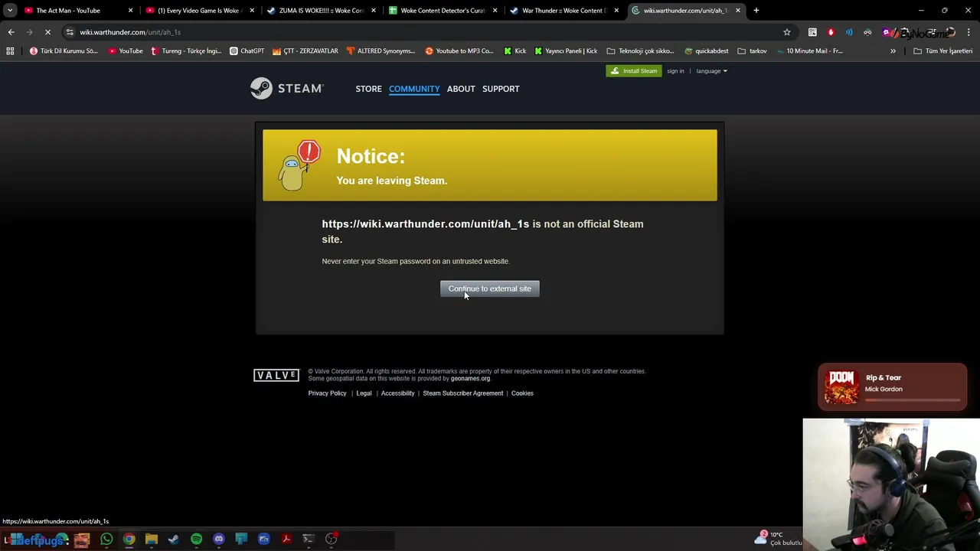
Task: Open the QR code extension icon
Action: (x=812, y=32)
